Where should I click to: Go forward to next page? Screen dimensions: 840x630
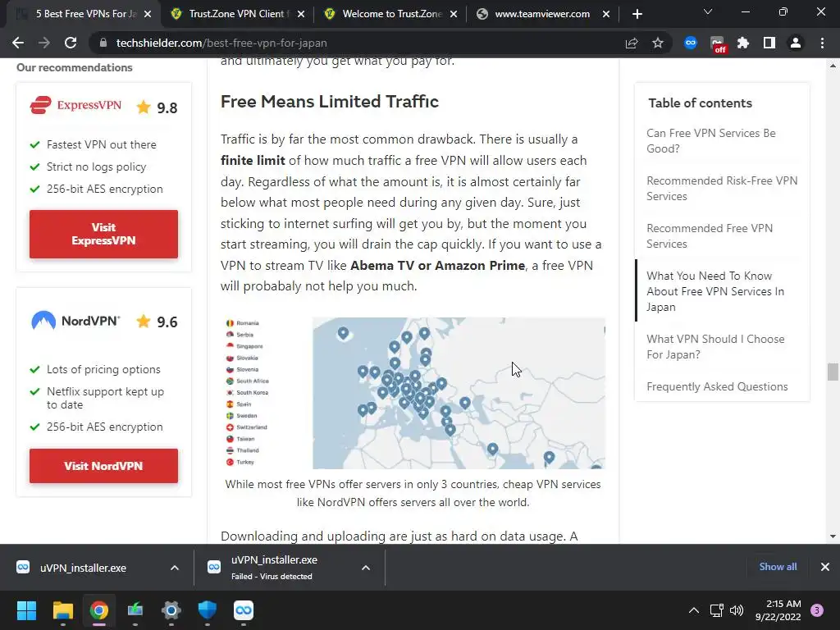44,43
